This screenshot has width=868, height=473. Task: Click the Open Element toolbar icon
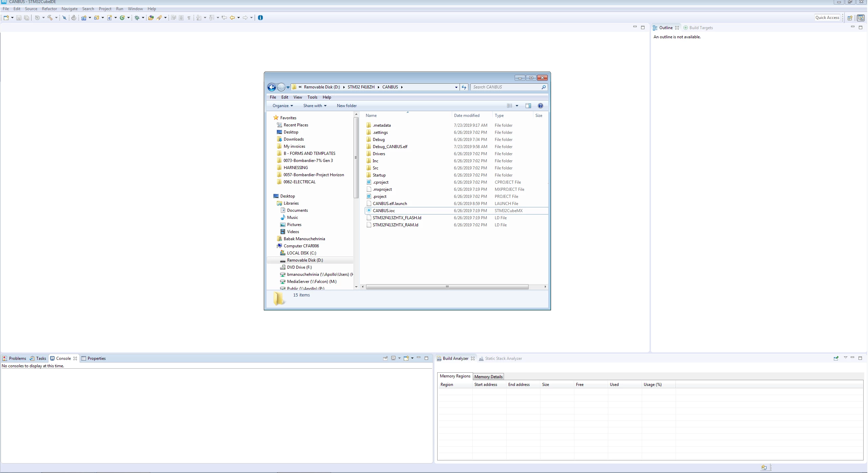151,18
